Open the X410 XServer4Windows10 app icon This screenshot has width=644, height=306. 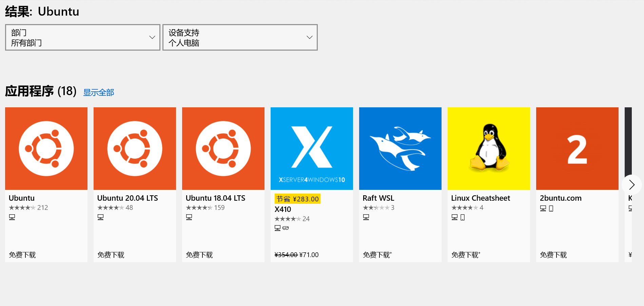point(312,148)
